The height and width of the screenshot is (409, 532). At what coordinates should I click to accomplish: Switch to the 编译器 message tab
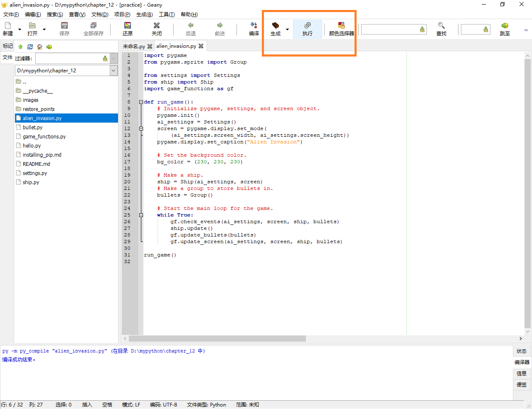coord(522,362)
